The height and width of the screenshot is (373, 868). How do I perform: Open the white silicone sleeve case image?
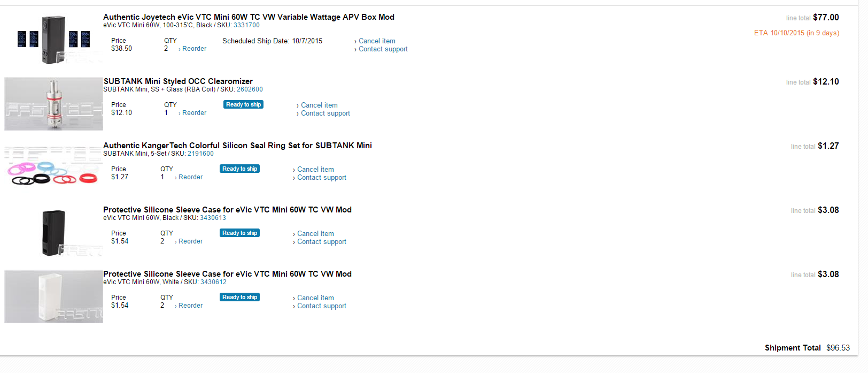(x=53, y=296)
